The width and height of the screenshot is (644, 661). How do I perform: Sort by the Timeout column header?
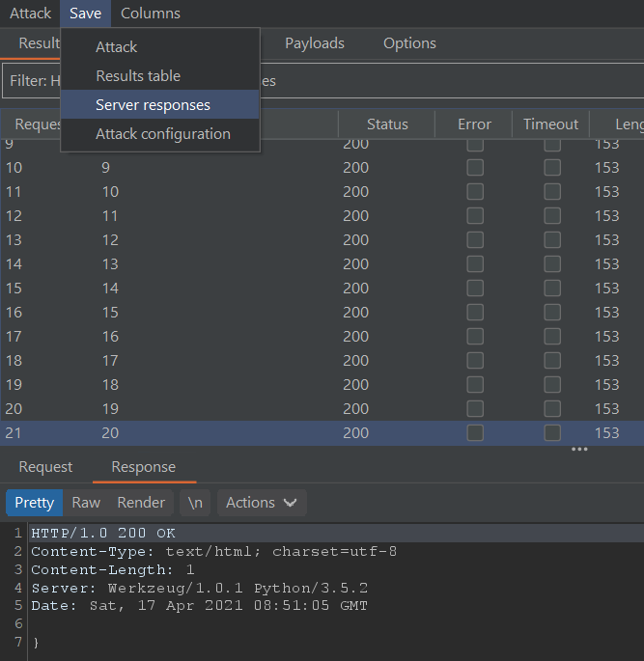pyautogui.click(x=550, y=124)
